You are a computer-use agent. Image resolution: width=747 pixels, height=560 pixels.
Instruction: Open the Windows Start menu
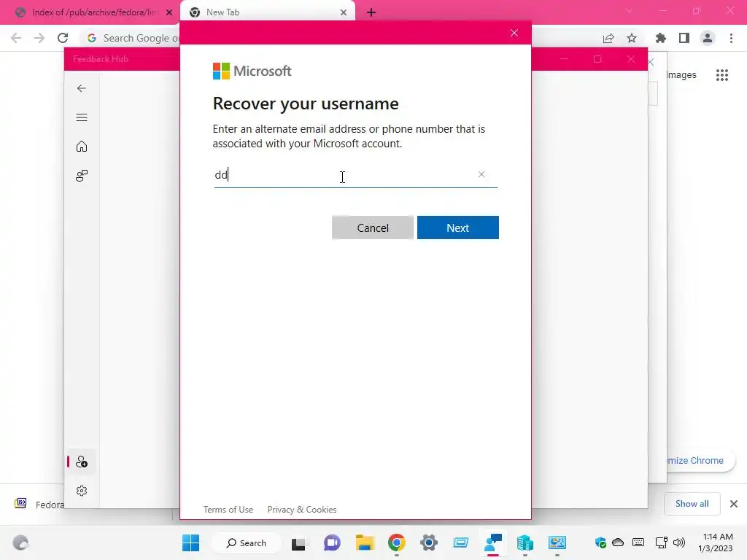click(x=190, y=542)
